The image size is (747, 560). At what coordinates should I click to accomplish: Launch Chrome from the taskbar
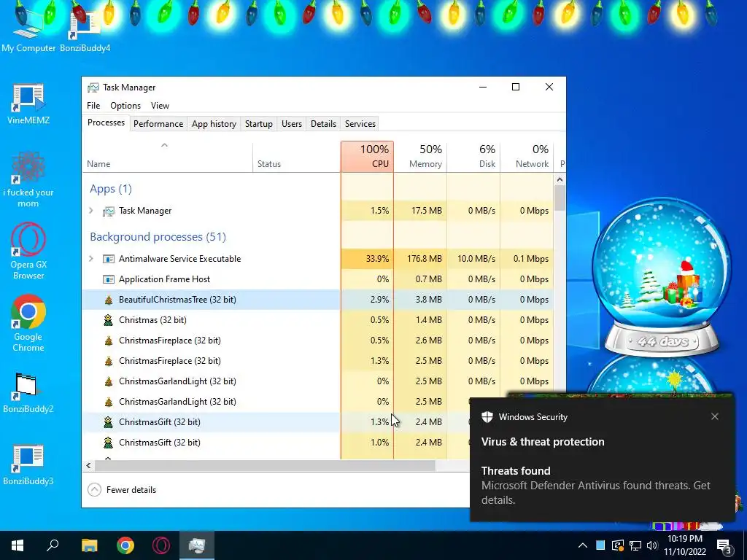pyautogui.click(x=125, y=545)
